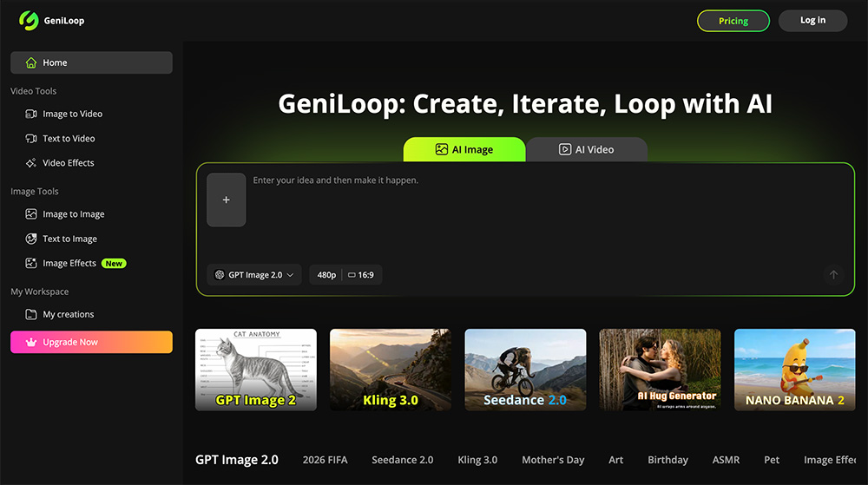Click the Image to Video icon
The height and width of the screenshot is (485, 868).
click(31, 114)
